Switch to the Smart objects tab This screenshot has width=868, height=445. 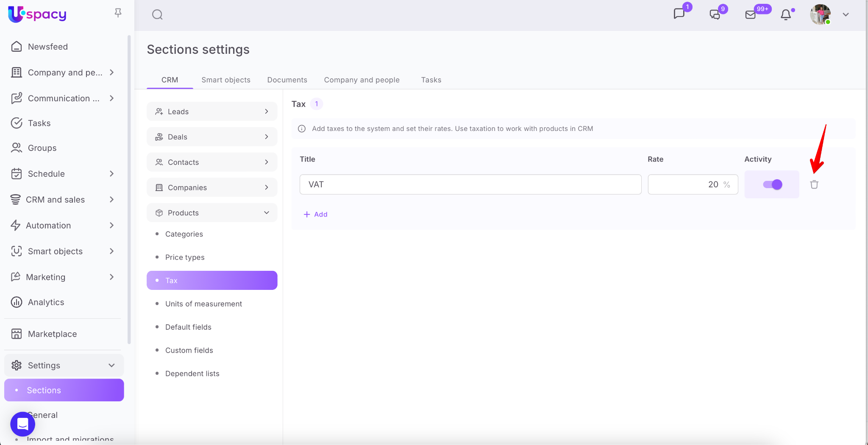pos(225,80)
